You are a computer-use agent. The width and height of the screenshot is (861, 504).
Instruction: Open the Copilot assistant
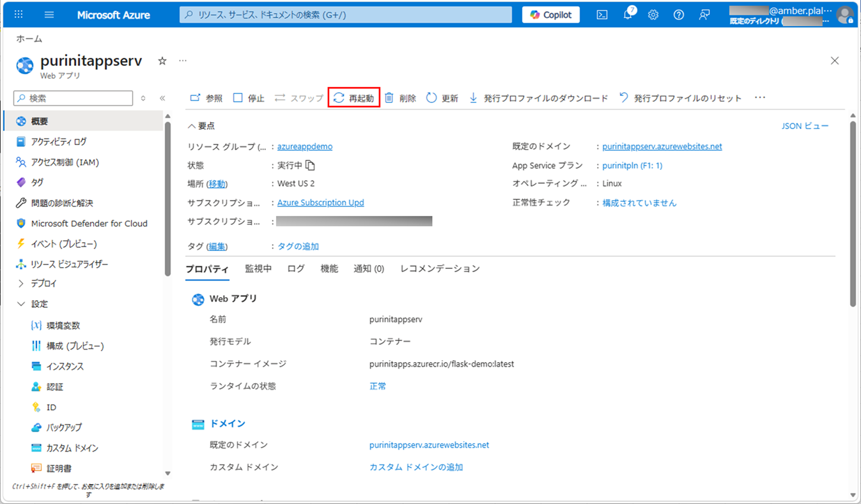click(x=550, y=14)
